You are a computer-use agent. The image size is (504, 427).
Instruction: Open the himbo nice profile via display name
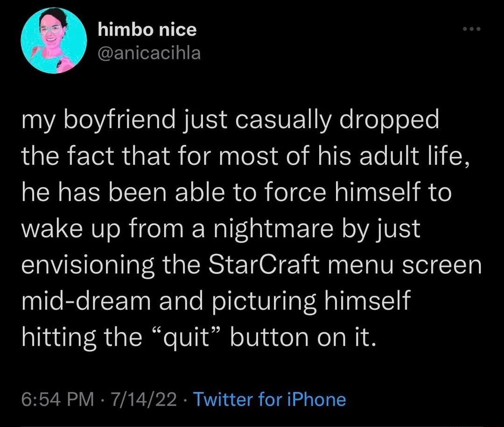pos(147,29)
